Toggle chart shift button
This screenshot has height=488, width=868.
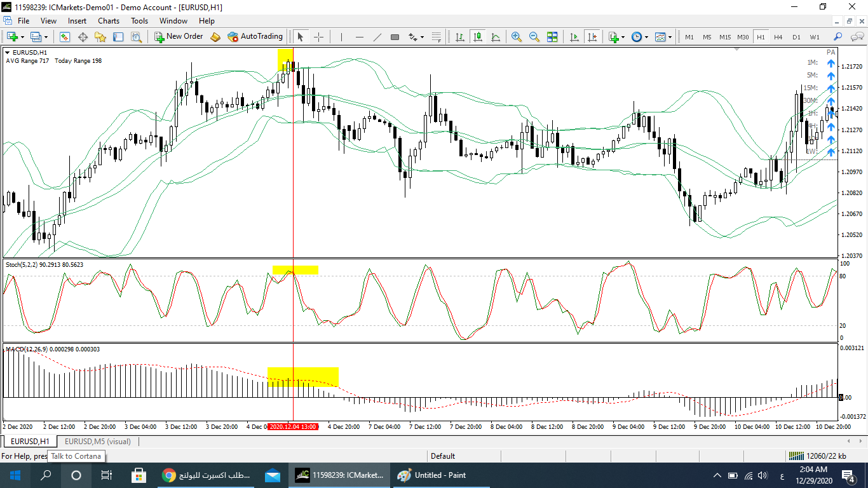pyautogui.click(x=592, y=37)
